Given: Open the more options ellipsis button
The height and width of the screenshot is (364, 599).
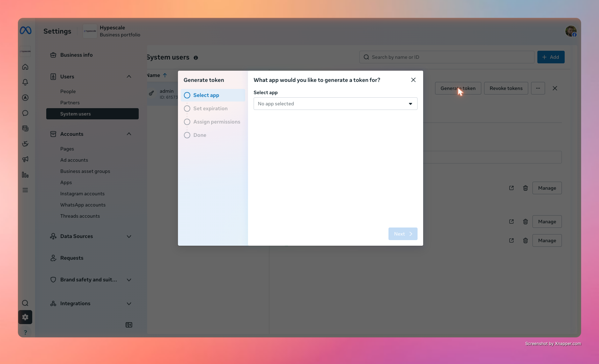Looking at the screenshot, I should [x=538, y=88].
